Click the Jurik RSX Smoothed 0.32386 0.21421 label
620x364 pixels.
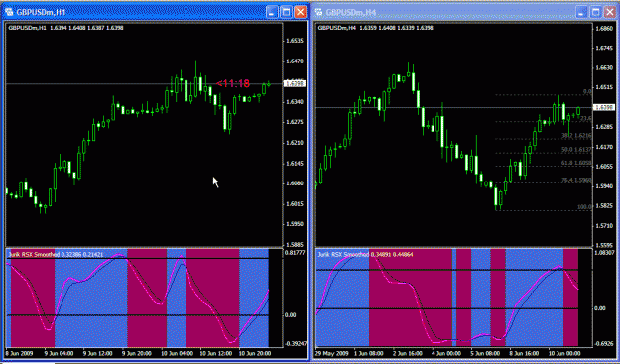click(56, 255)
